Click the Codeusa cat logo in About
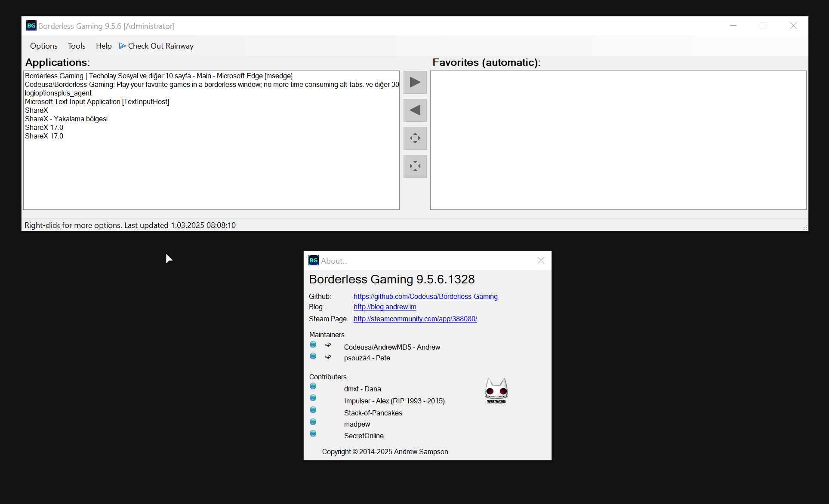This screenshot has width=829, height=504. pos(496,390)
